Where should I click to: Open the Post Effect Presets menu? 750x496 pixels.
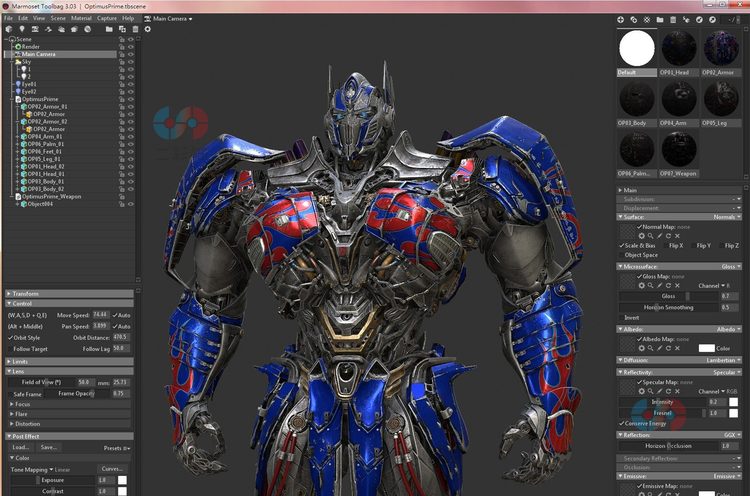pos(117,448)
